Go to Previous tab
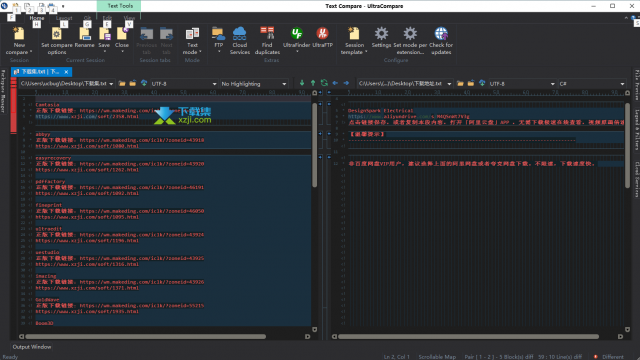The width and height of the screenshot is (640, 360). coord(147,40)
